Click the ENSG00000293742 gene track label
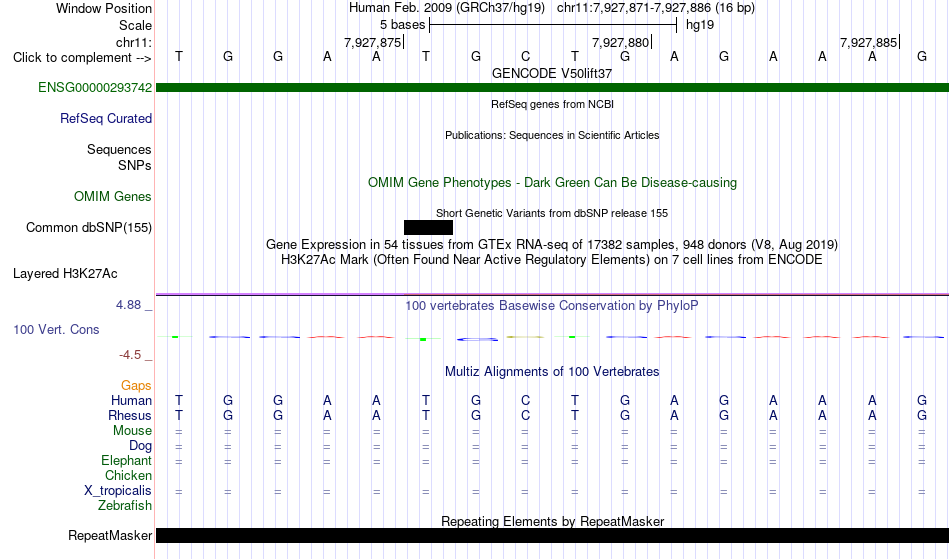Viewport: 950px width, 559px height. 95,88
